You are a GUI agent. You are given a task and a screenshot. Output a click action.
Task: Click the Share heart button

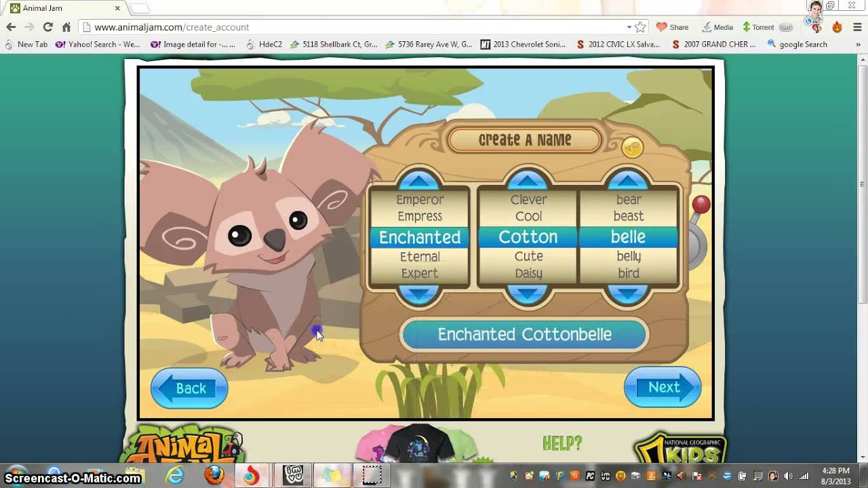pos(672,27)
